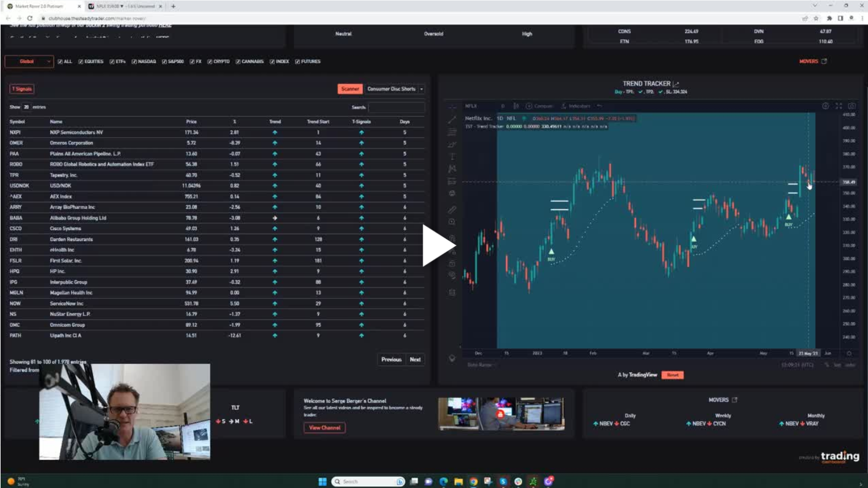This screenshot has height=488, width=868.
Task: Toggle the ALL checkbox filter
Action: [60, 61]
